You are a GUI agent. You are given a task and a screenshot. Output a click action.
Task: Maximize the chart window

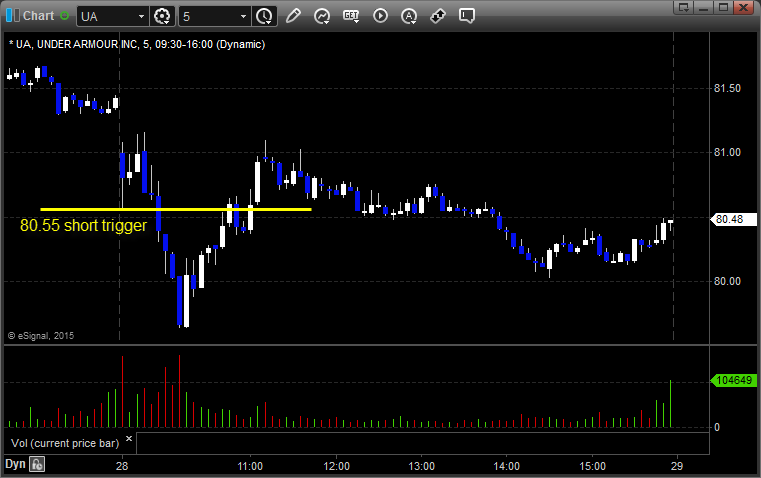click(x=723, y=7)
